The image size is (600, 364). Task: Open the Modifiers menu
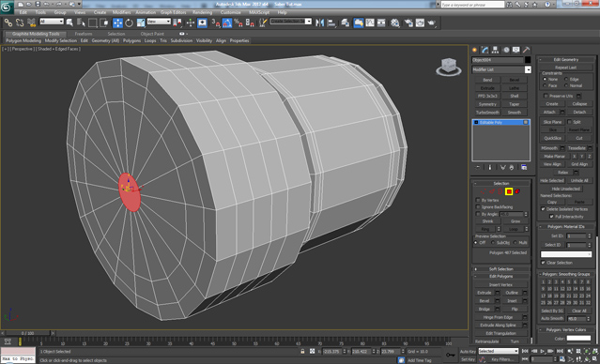[121, 12]
